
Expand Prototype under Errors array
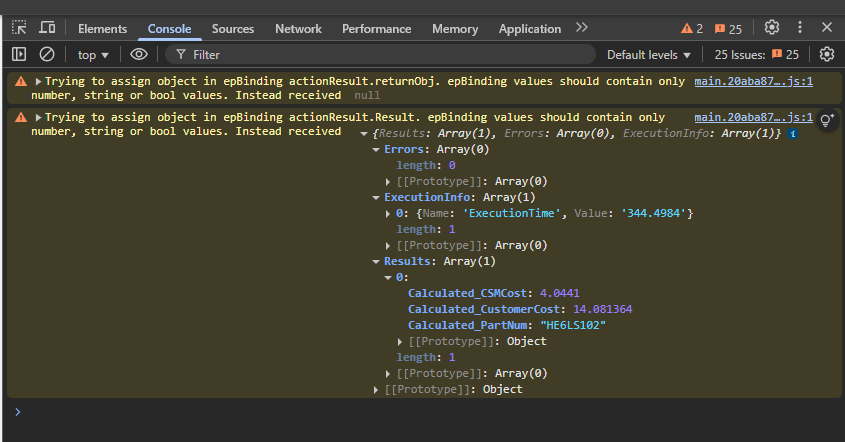tap(388, 182)
